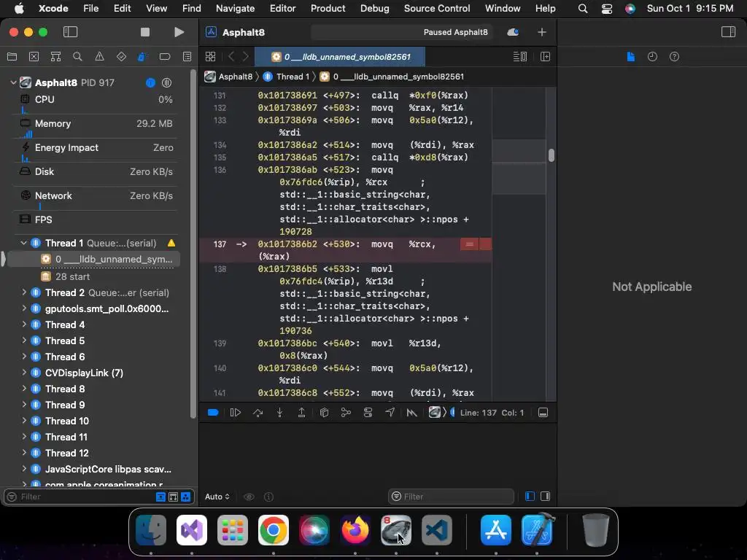The width and height of the screenshot is (747, 560).
Task: Toggle the navigator sidebar visibility
Action: 70,32
